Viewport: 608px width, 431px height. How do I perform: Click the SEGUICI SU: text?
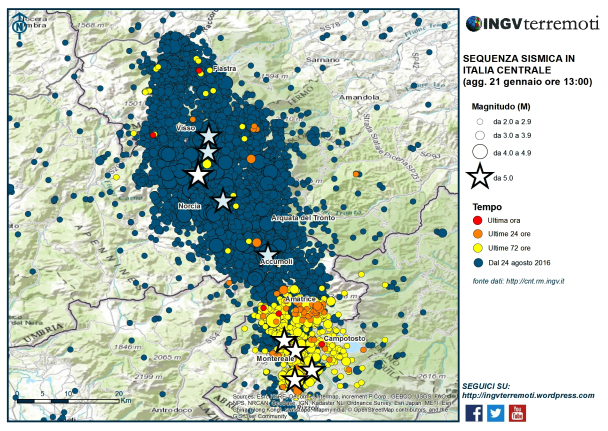click(486, 386)
